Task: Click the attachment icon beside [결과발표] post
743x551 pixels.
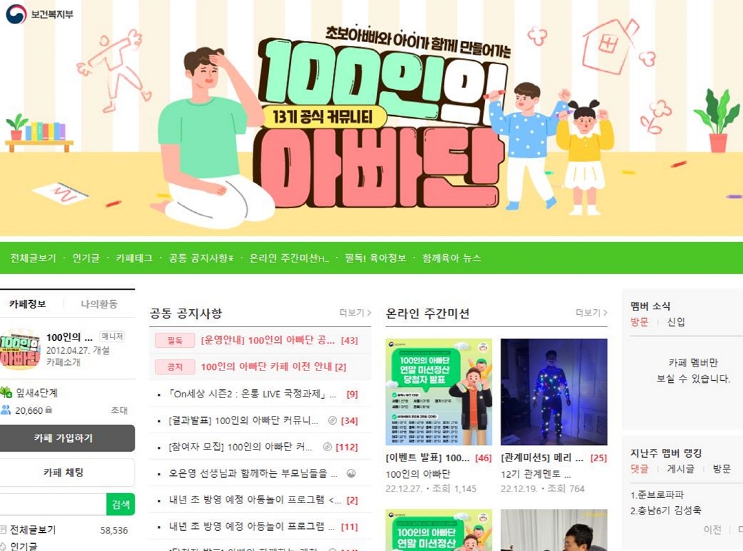Action: coord(332,420)
